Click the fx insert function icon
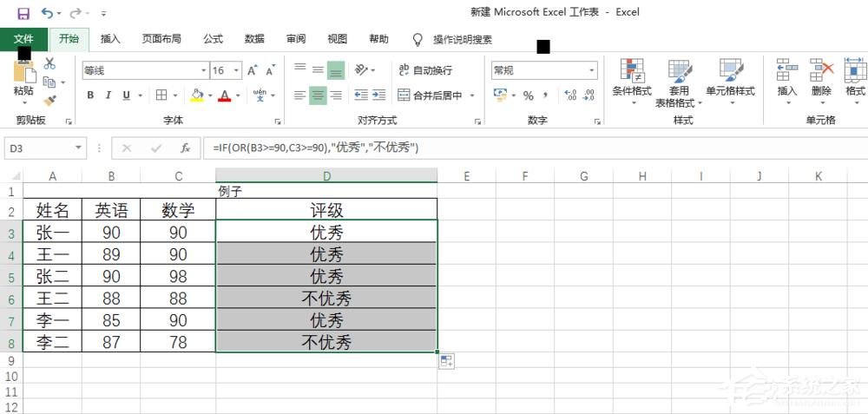The image size is (868, 414). pos(186,148)
